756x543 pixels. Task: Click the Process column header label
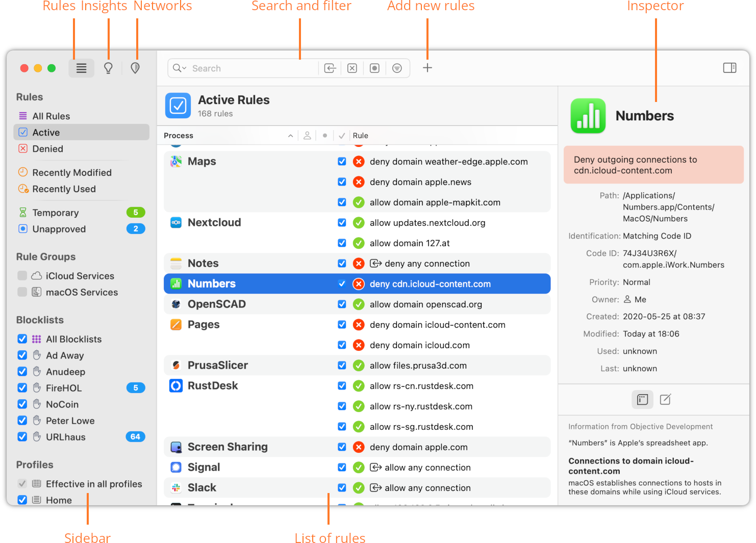tap(179, 136)
